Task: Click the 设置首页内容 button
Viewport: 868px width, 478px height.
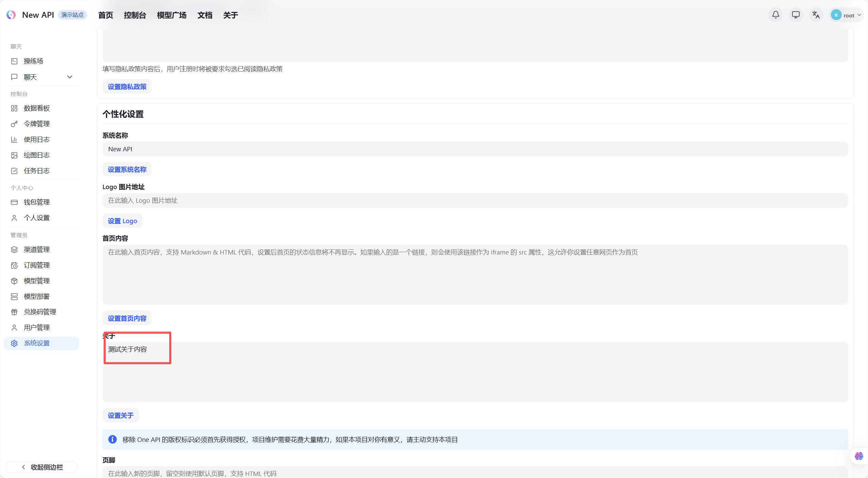Action: point(127,318)
